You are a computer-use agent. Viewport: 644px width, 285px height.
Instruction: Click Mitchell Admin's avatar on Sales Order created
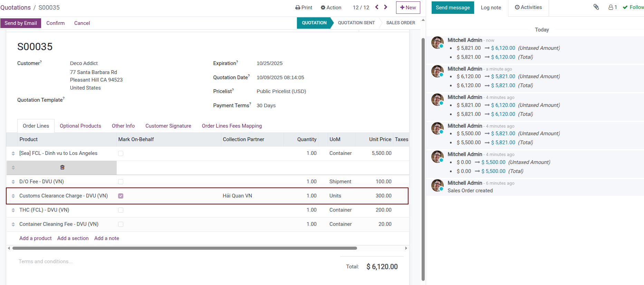click(437, 185)
